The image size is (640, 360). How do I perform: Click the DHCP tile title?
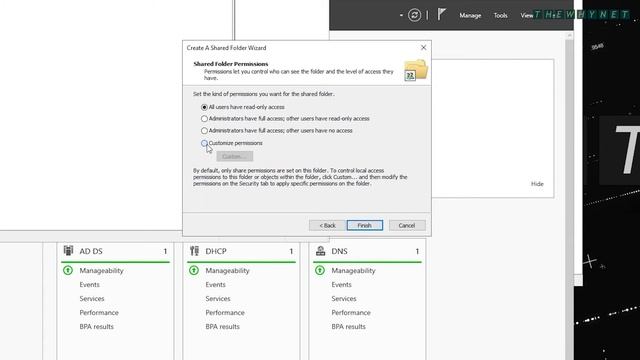[216, 251]
